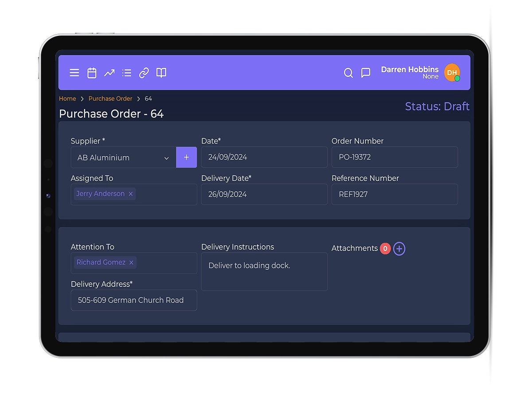The width and height of the screenshot is (532, 399).
Task: Open the chat message icon
Action: [x=365, y=73]
